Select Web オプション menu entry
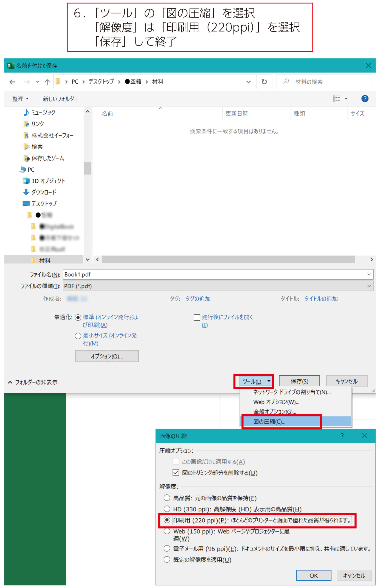383x588 pixels. [x=276, y=402]
